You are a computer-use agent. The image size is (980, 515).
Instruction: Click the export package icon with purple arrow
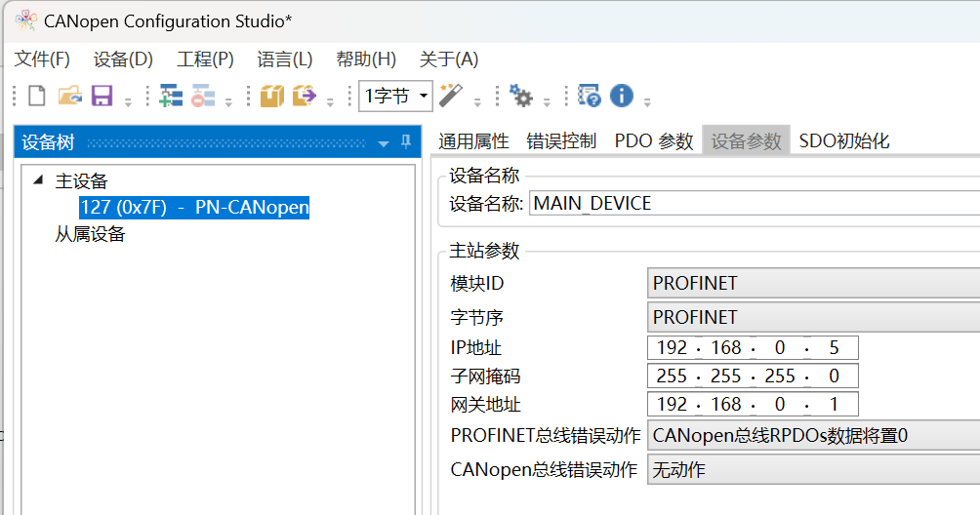click(305, 97)
